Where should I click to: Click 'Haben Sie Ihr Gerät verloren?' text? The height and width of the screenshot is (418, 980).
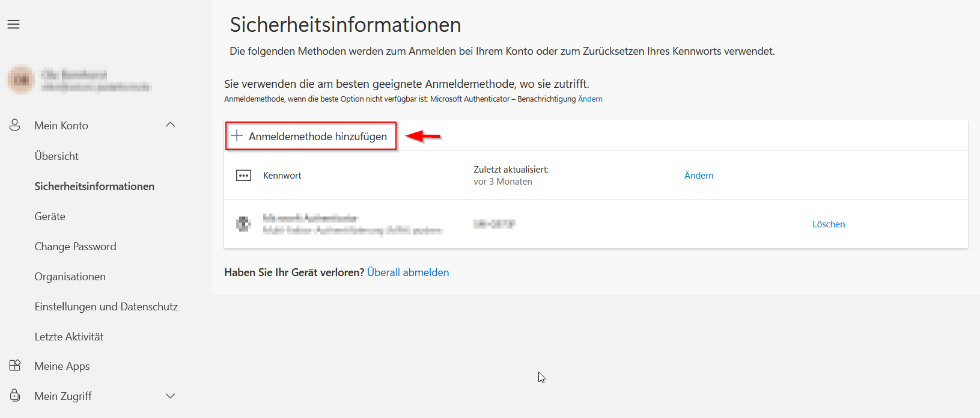pyautogui.click(x=294, y=272)
